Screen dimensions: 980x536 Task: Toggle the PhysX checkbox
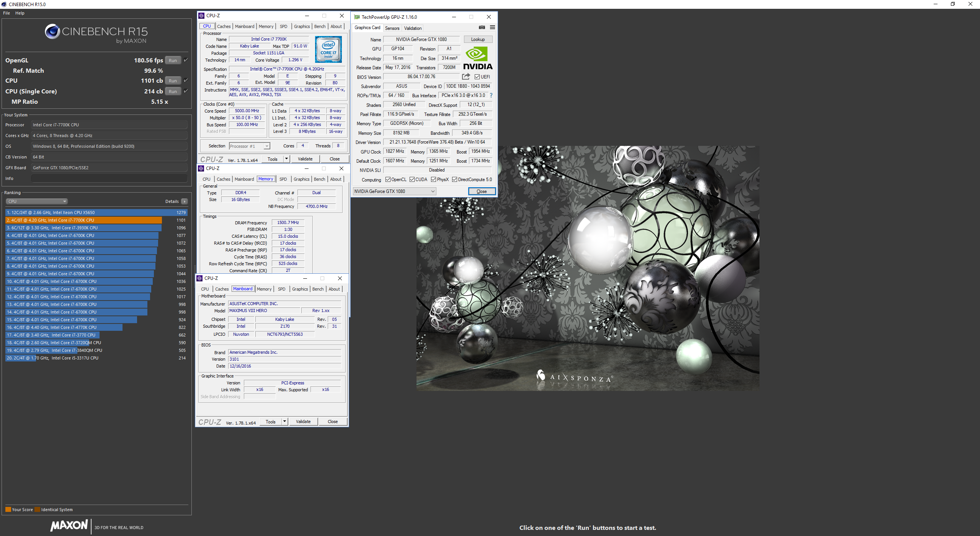tap(434, 180)
